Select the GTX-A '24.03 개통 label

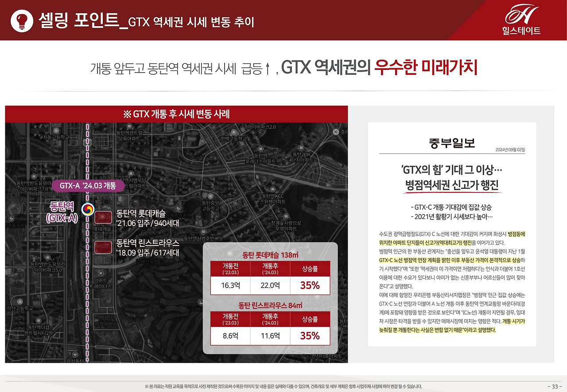[88, 185]
